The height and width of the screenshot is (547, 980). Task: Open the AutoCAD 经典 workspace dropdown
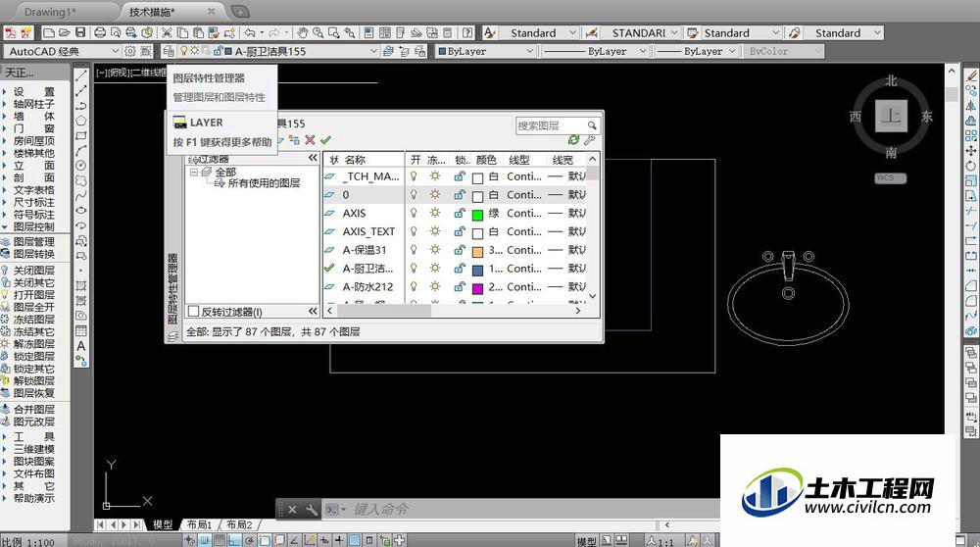(x=115, y=51)
